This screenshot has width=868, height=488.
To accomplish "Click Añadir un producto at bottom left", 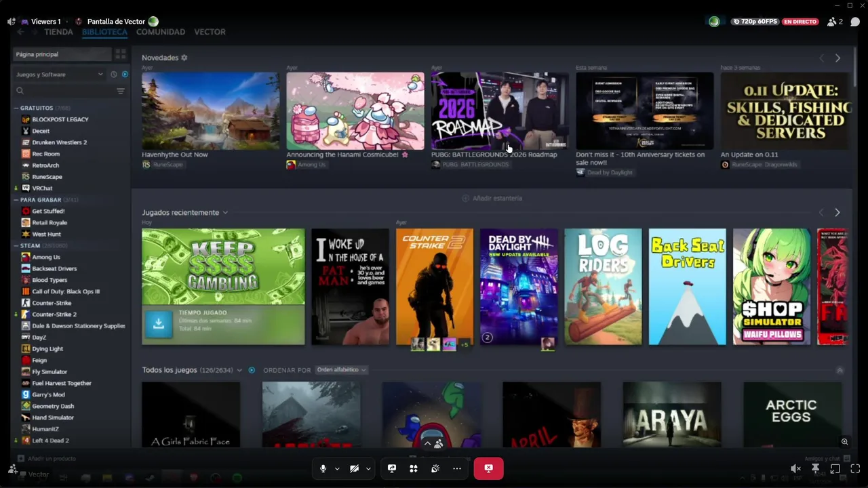I will tap(47, 459).
